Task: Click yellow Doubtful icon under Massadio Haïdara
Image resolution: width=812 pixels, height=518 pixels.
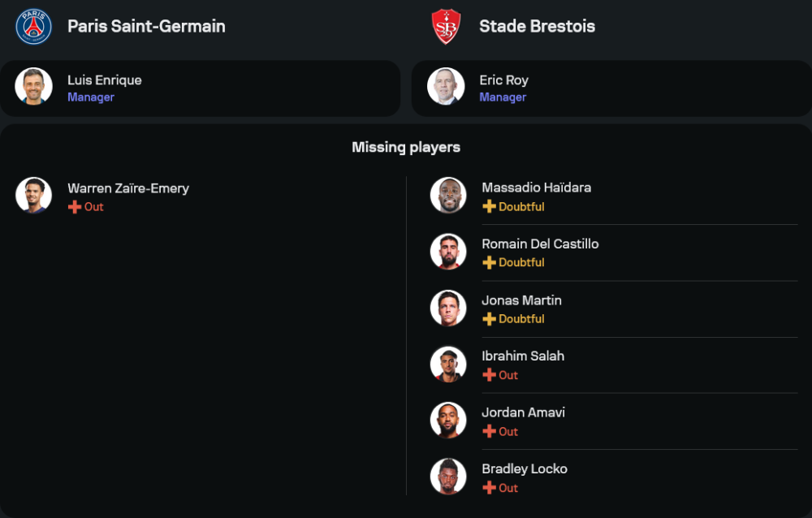Action: pos(489,207)
